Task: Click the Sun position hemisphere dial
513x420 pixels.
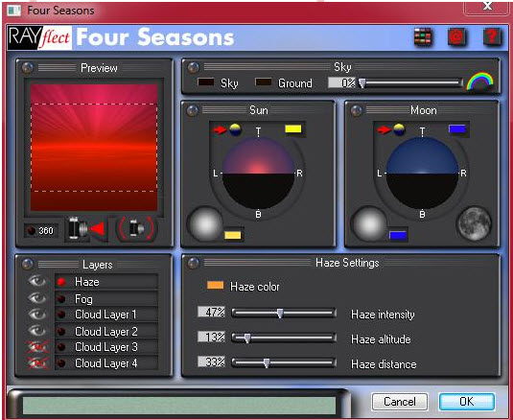Action: [x=259, y=173]
